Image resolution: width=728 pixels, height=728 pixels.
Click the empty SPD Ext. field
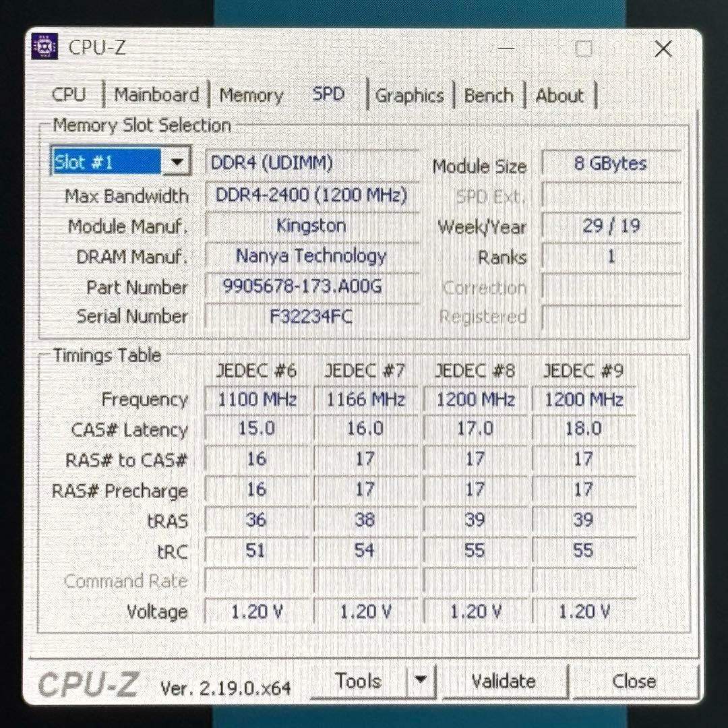[611, 196]
